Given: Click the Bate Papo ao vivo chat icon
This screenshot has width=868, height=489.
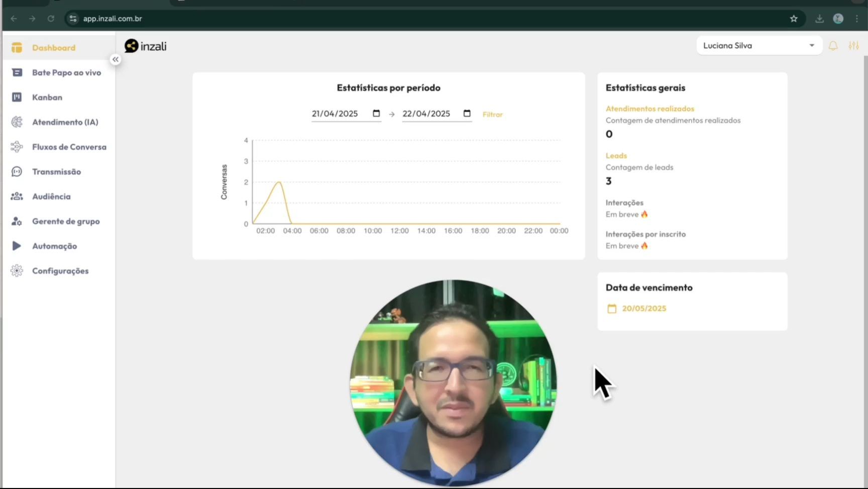Looking at the screenshot, I should [x=17, y=72].
